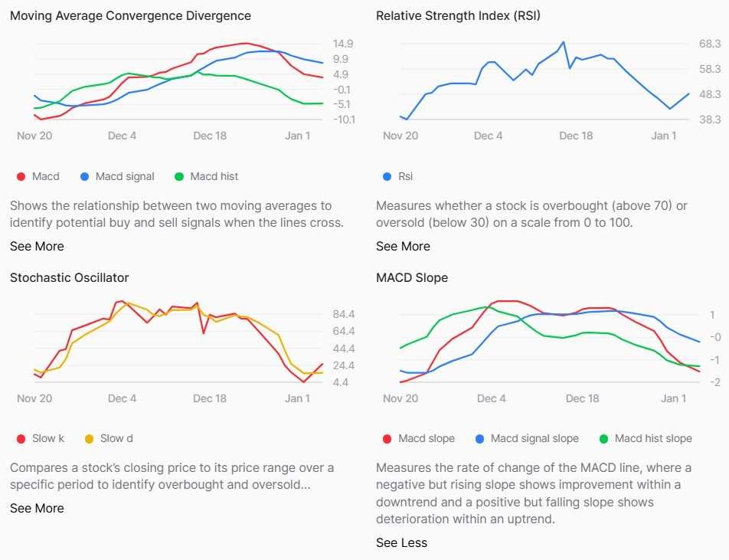Click the blue Macd signal legend dot

pyautogui.click(x=85, y=177)
